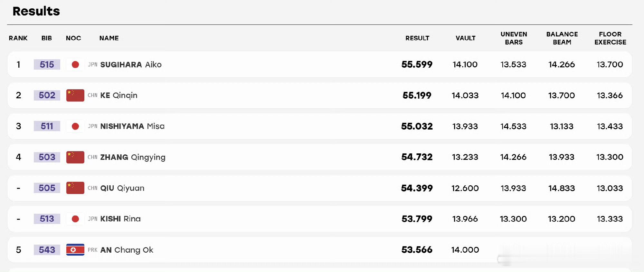Viewport: 644px width, 272px height.
Task: Sort by FLOOR EXERCISE column header
Action: pyautogui.click(x=611, y=38)
